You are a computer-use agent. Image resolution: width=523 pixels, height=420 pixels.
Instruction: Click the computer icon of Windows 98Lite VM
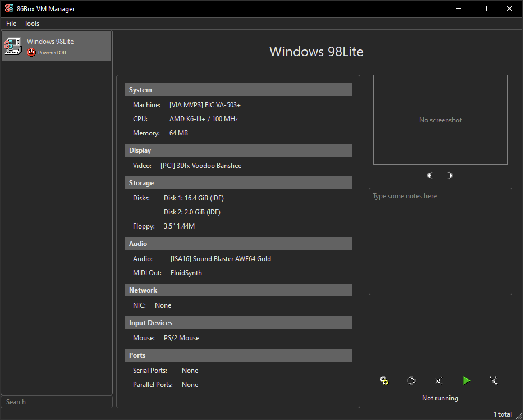tap(13, 46)
